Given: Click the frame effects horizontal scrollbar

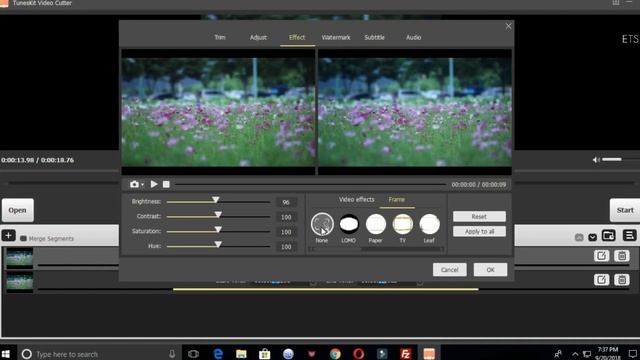Looking at the screenshot, I should click(x=376, y=249).
